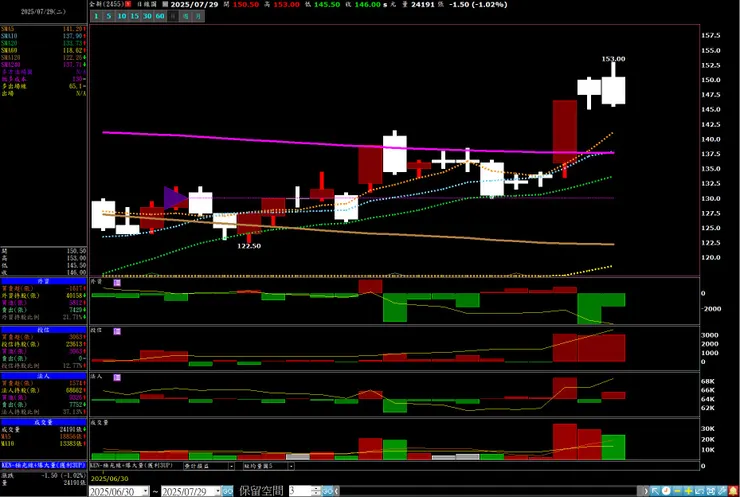Select the 投信 panel header

[x=43, y=330]
